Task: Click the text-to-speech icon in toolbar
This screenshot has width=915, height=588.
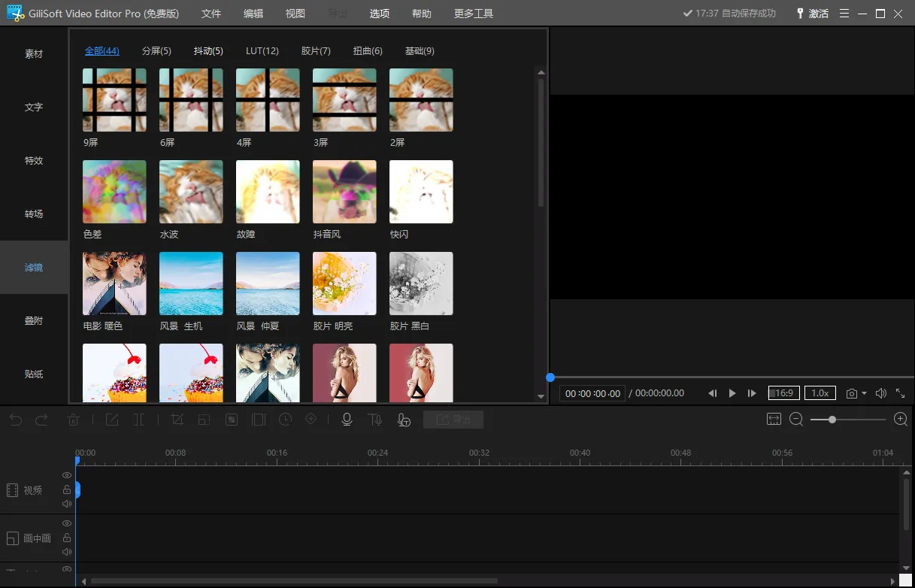Action: [374, 420]
